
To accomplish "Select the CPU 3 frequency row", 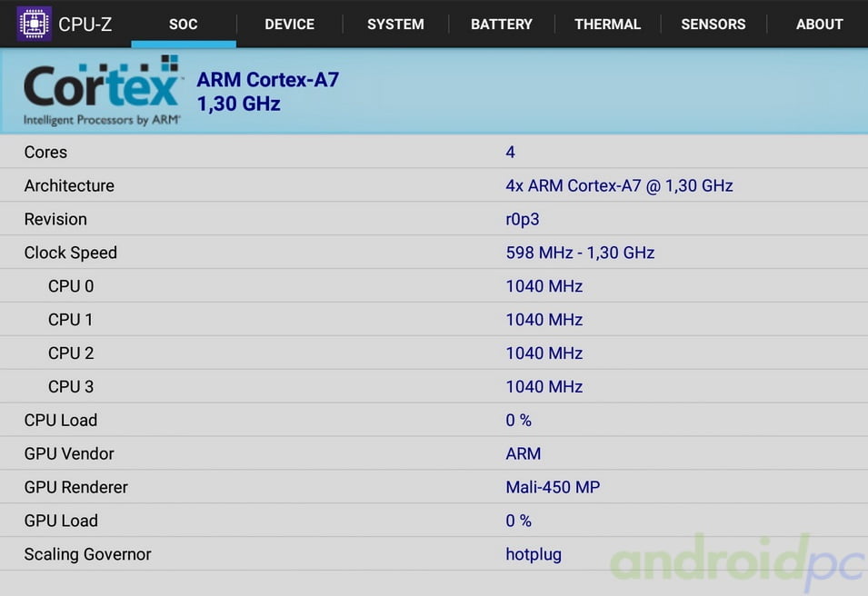I will click(x=434, y=387).
